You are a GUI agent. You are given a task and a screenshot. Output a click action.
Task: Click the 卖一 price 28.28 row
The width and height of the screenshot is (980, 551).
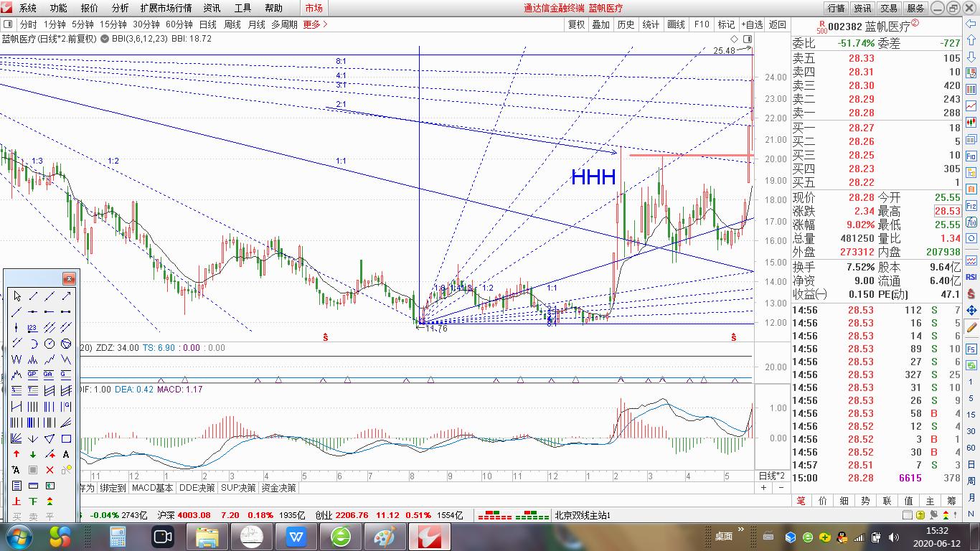coord(877,113)
